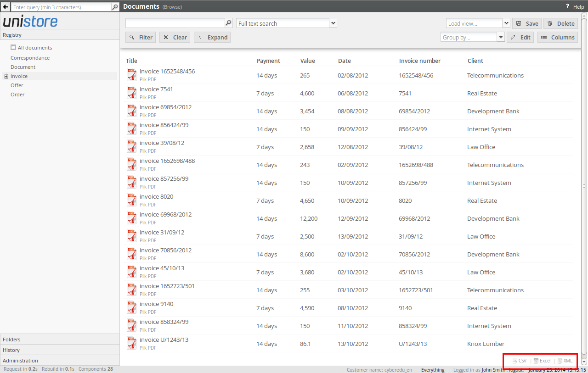Click the value 12,200 cell
Viewport: 588px width, 373px height.
[309, 218]
